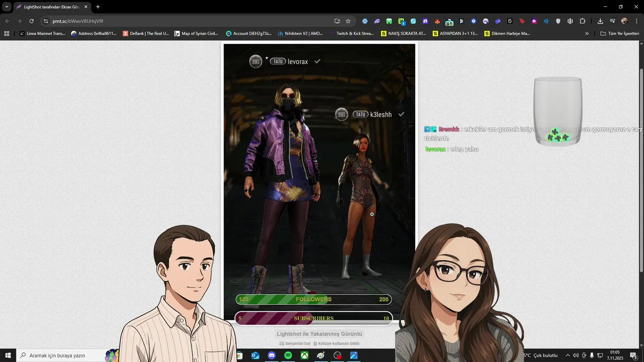Click the kötüye kullanım bildir link
This screenshot has height=362, width=644.
click(x=337, y=343)
